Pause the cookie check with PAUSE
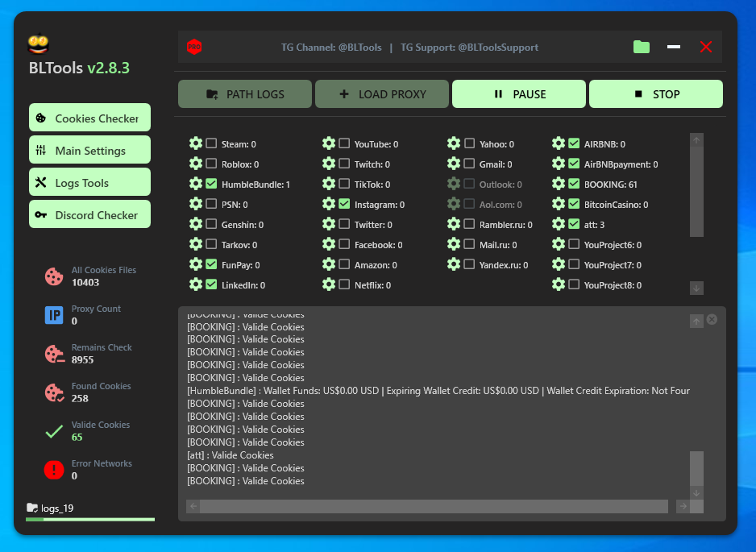The image size is (756, 552). pyautogui.click(x=519, y=94)
